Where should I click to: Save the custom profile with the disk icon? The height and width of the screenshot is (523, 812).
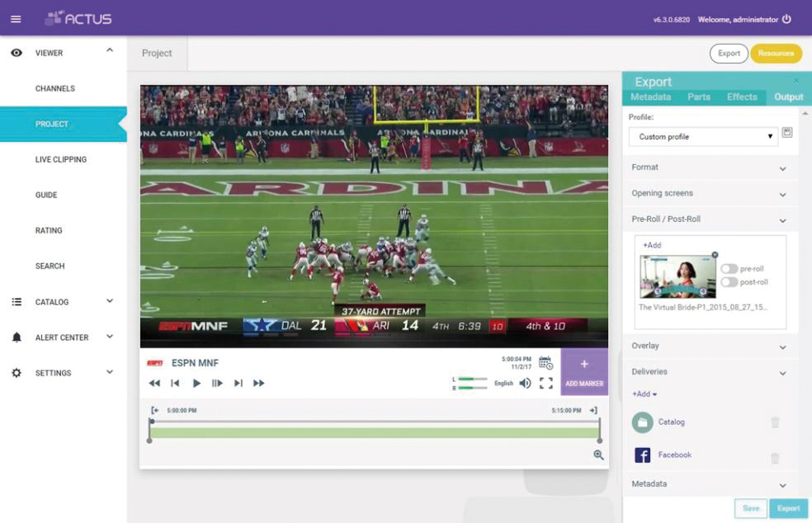click(787, 133)
